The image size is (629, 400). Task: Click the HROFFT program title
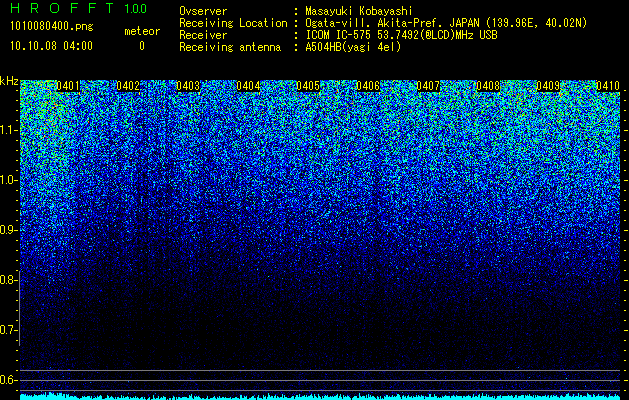tap(62, 8)
